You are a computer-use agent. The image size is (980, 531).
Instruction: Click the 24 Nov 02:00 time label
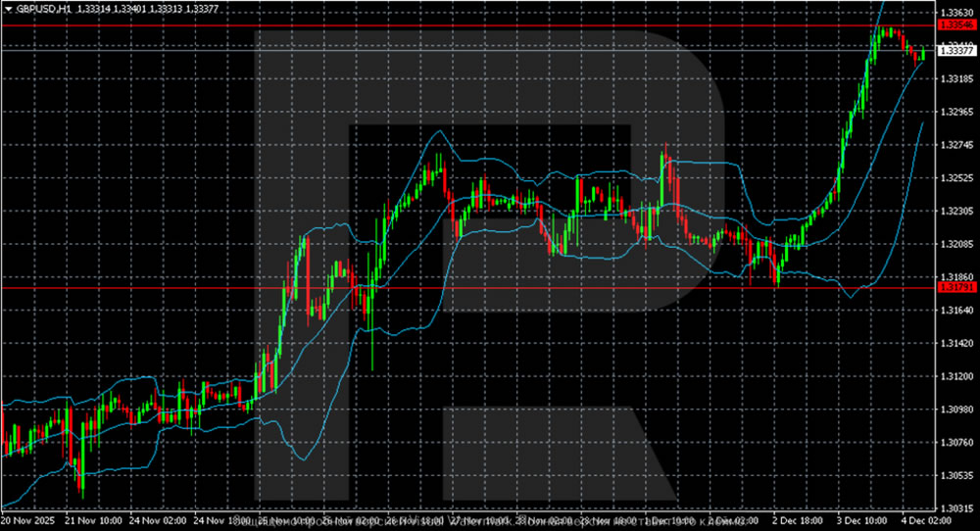[158, 520]
